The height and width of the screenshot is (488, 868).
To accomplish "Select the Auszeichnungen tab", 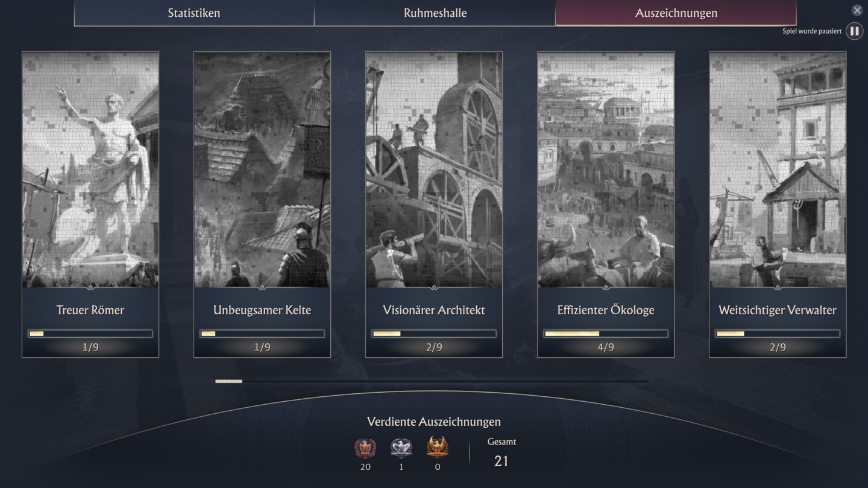I will coord(676,13).
